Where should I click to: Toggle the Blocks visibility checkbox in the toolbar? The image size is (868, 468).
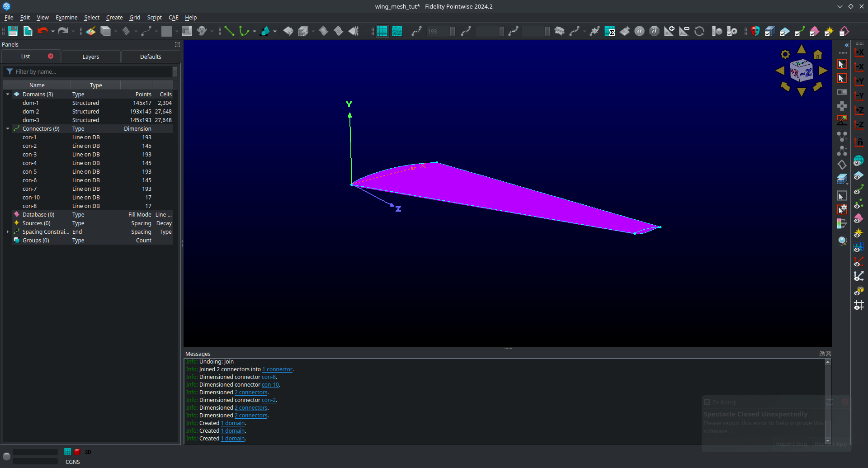pyautogui.click(x=770, y=31)
